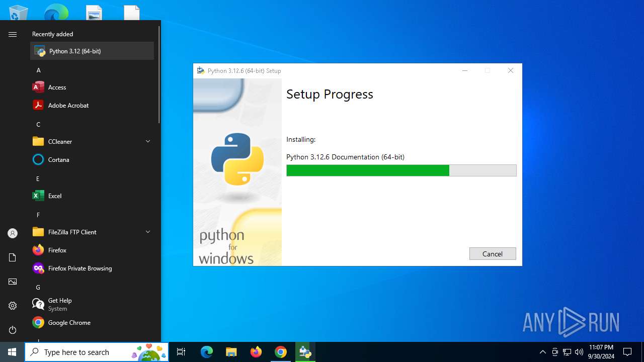The image size is (644, 362).
Task: Close the Python Setup window
Action: click(511, 70)
